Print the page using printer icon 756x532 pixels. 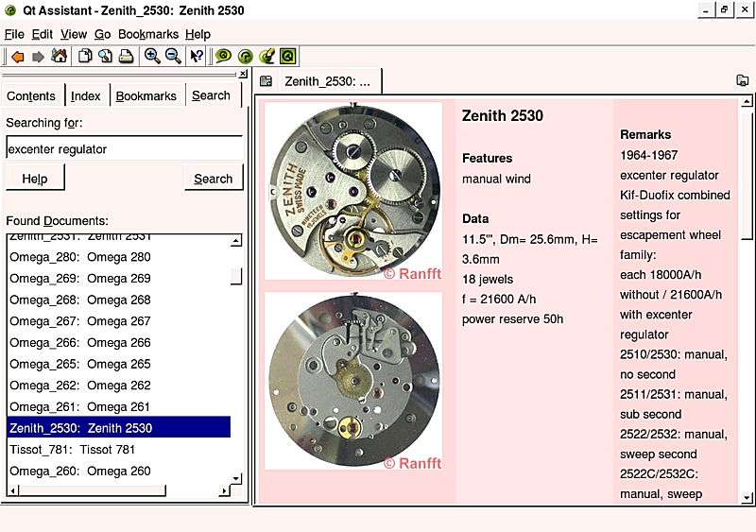click(x=126, y=57)
